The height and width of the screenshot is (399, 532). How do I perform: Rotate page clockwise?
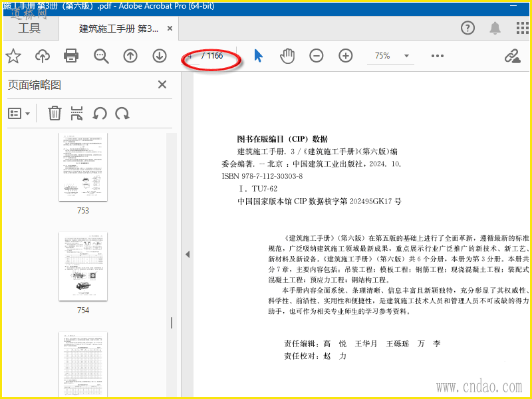122,114
